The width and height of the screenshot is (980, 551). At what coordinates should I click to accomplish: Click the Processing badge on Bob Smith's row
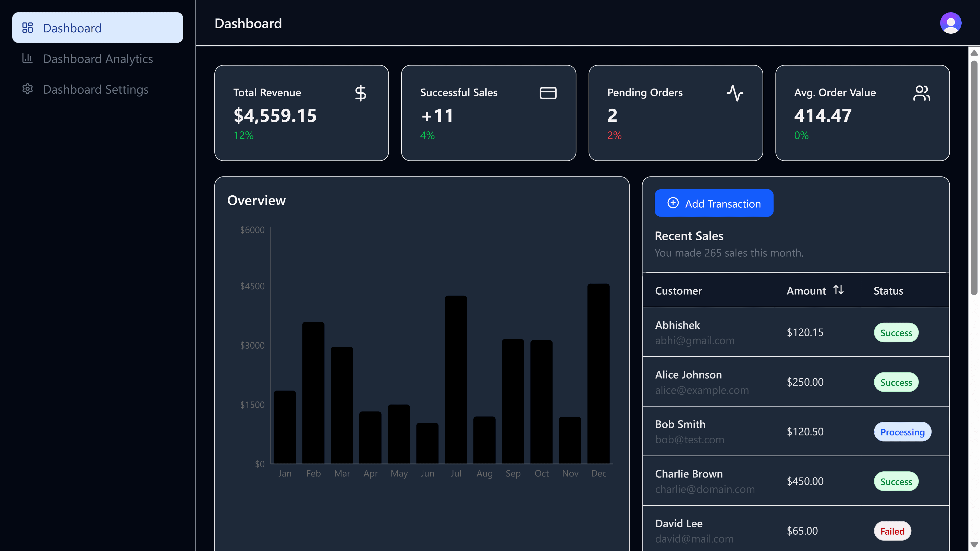tap(902, 432)
